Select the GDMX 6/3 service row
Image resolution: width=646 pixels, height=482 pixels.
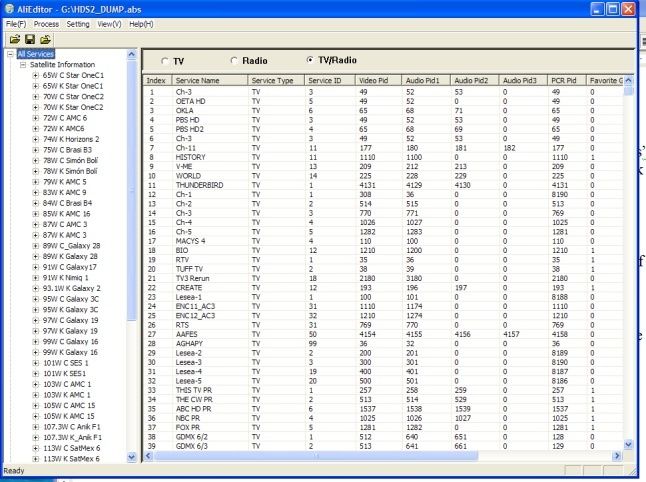(383, 446)
